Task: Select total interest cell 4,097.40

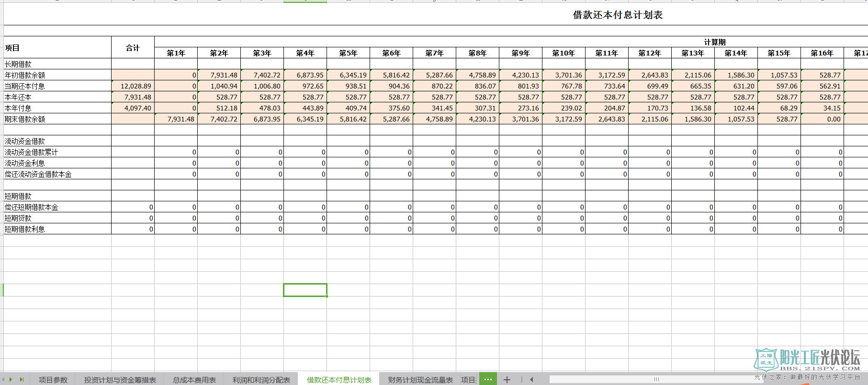Action: pos(133,108)
